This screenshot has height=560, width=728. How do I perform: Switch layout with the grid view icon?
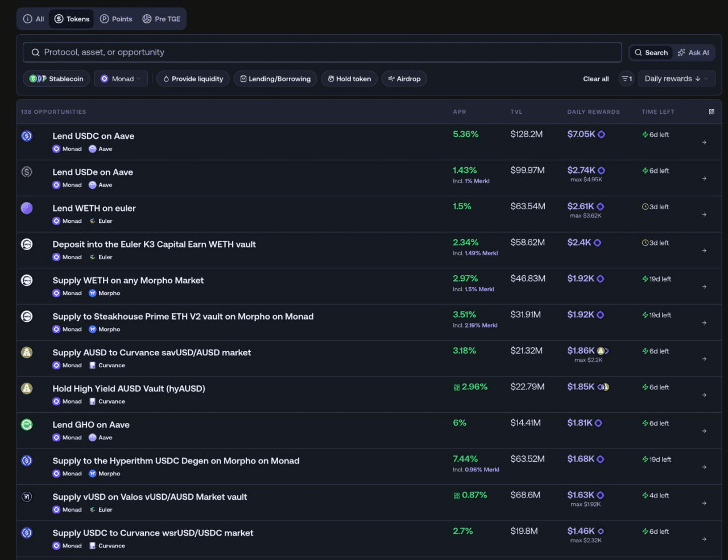point(712,112)
